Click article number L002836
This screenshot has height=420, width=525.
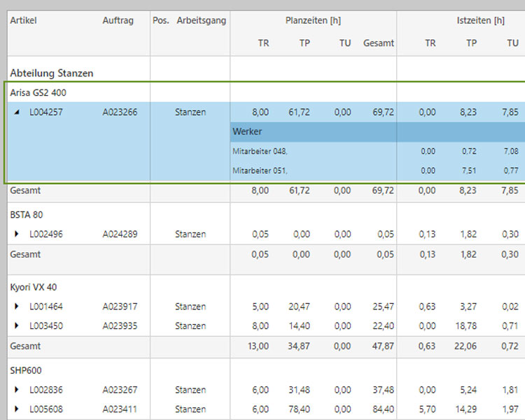coord(46,390)
